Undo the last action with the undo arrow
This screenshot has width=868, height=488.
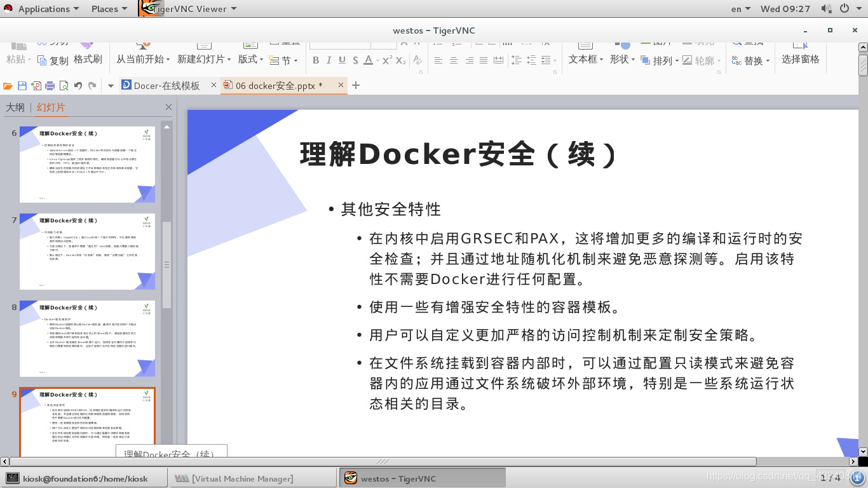pos(78,86)
